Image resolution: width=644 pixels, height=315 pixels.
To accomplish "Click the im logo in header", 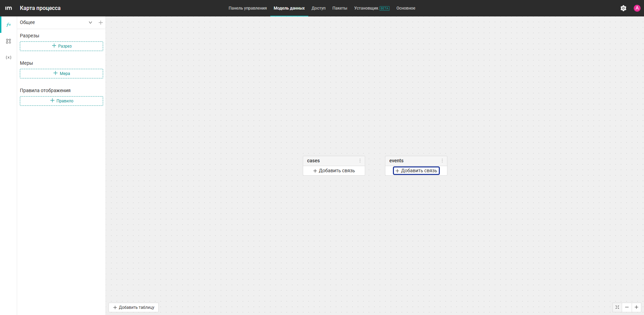I will pos(9,8).
